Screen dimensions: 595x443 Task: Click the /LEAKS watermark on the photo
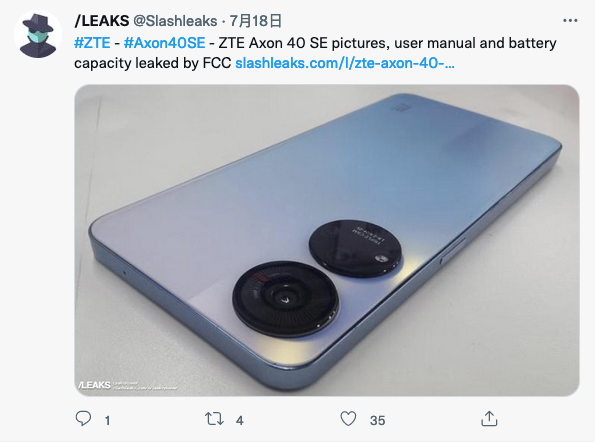click(x=94, y=385)
